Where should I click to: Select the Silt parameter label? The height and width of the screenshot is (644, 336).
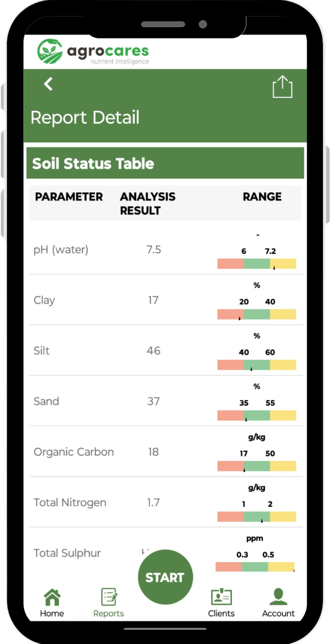pyautogui.click(x=42, y=351)
